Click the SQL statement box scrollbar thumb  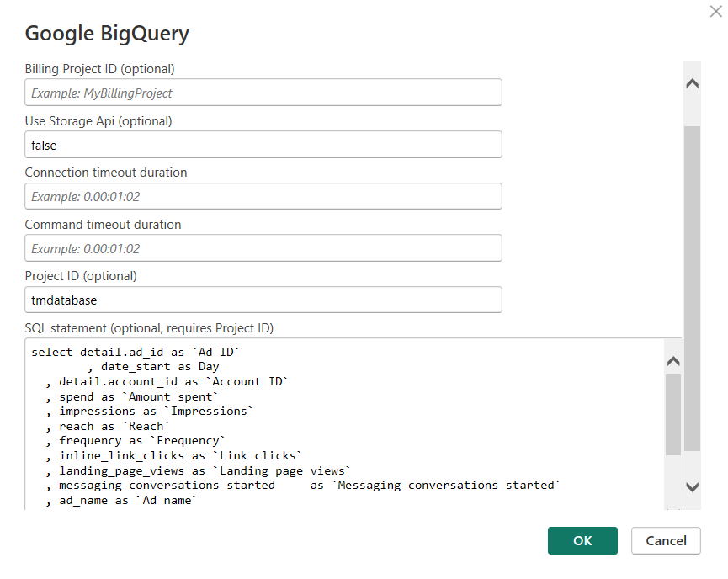[673, 415]
